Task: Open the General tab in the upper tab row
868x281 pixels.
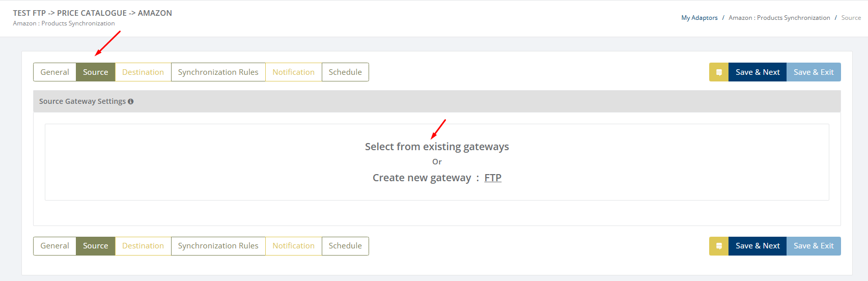Action: (54, 72)
